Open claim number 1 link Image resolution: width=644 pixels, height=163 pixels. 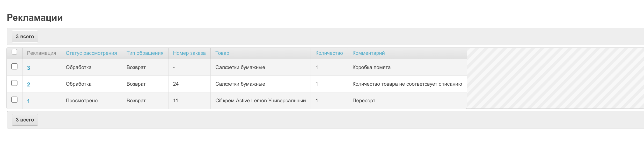(x=28, y=101)
